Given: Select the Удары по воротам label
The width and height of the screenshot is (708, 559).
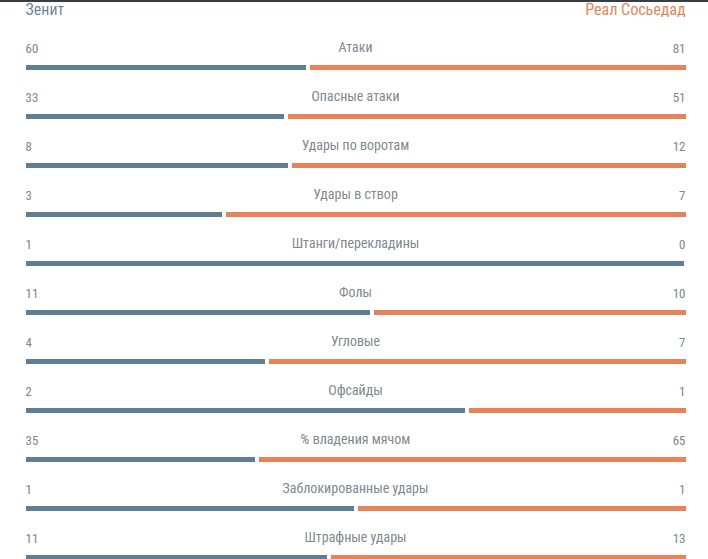Looking at the screenshot, I should tap(355, 146).
